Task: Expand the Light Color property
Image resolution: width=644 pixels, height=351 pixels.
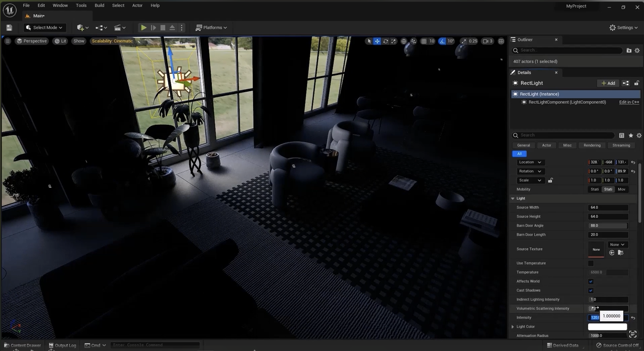Action: coord(513,327)
